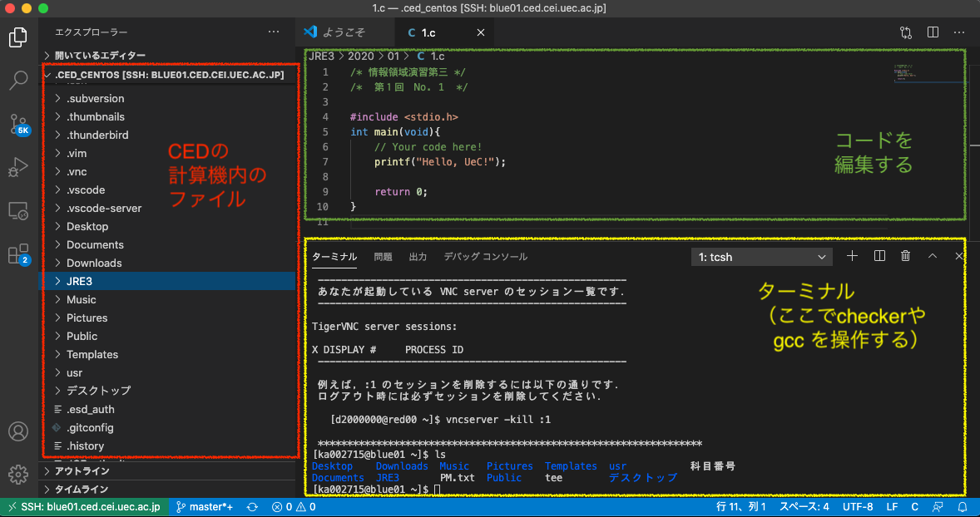Open the Search view
Viewport: 980px width, 517px height.
click(x=19, y=81)
